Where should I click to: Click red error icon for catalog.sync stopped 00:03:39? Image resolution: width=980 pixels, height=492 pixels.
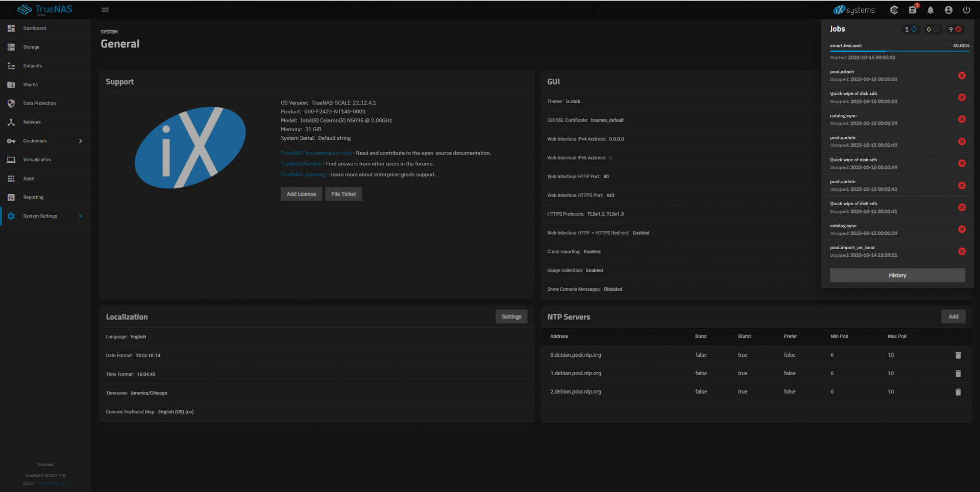[962, 119]
